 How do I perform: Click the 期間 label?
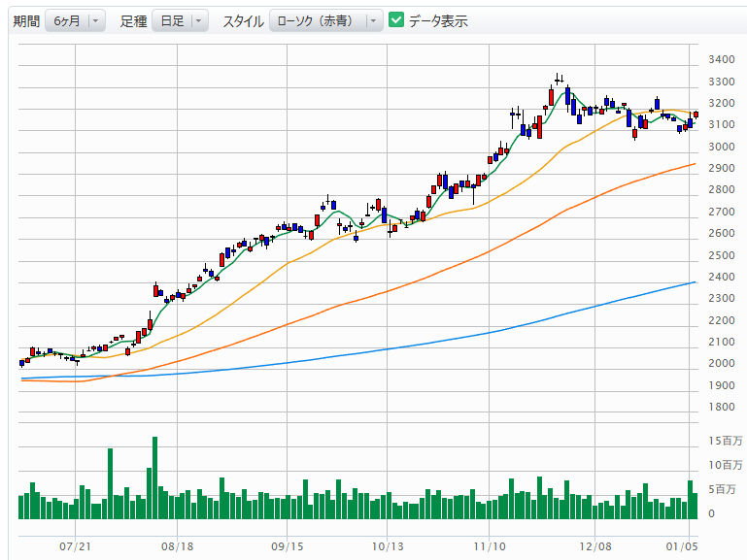[x=26, y=20]
